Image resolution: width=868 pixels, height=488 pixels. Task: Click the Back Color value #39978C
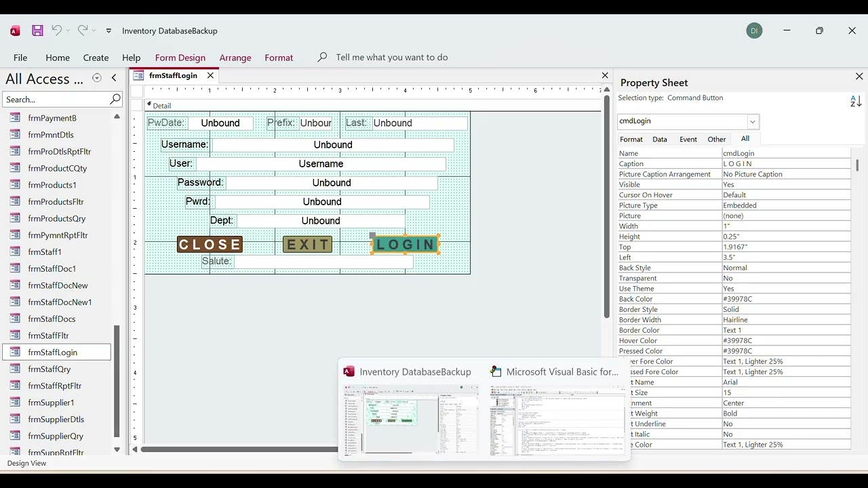pyautogui.click(x=786, y=299)
